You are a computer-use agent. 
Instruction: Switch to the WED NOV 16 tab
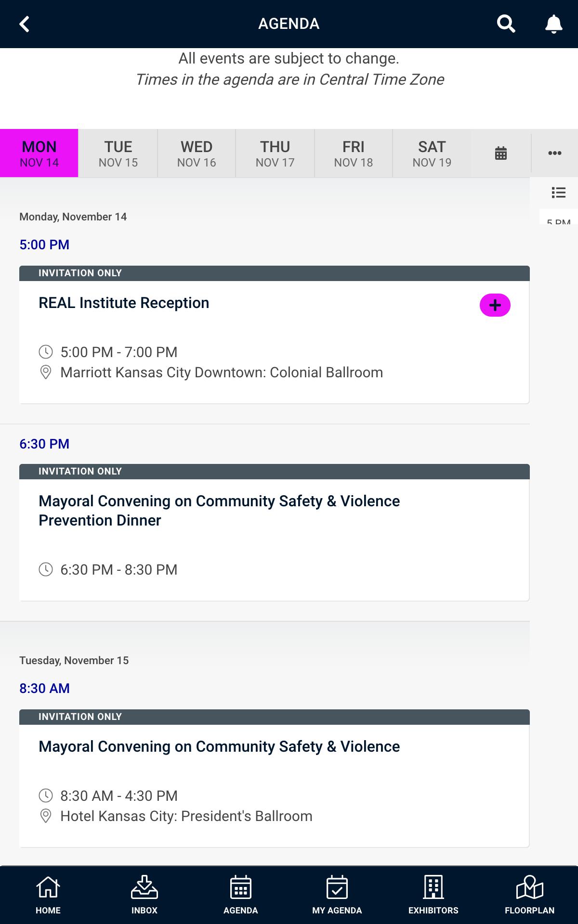coord(197,153)
